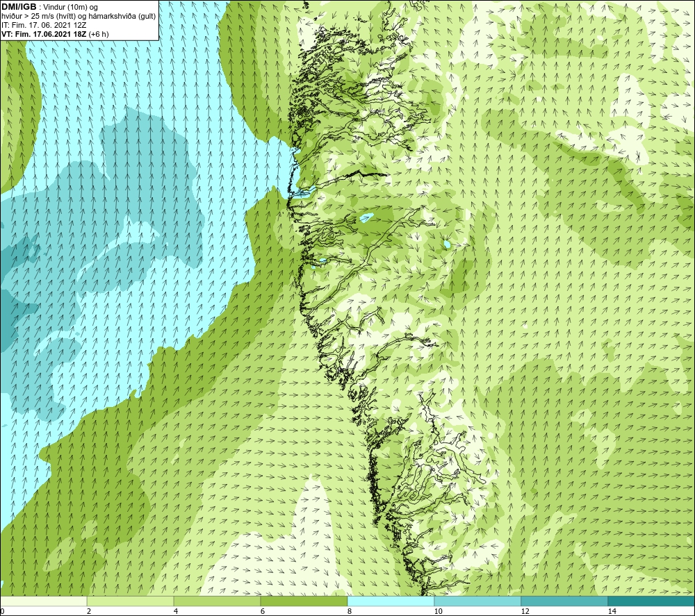
Task: Click the '8' label on the wind scale
Action: point(350,612)
